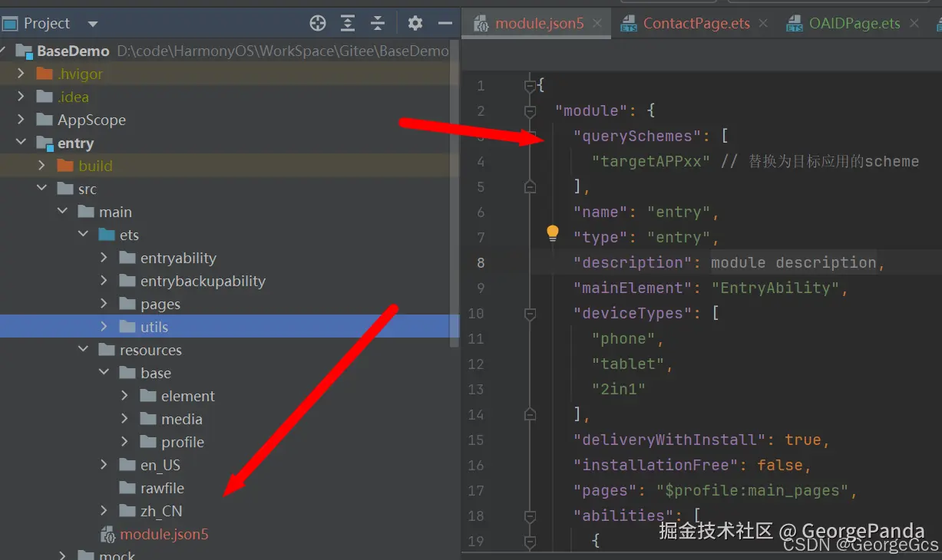
Task: Expand the profile folder
Action: tap(125, 442)
